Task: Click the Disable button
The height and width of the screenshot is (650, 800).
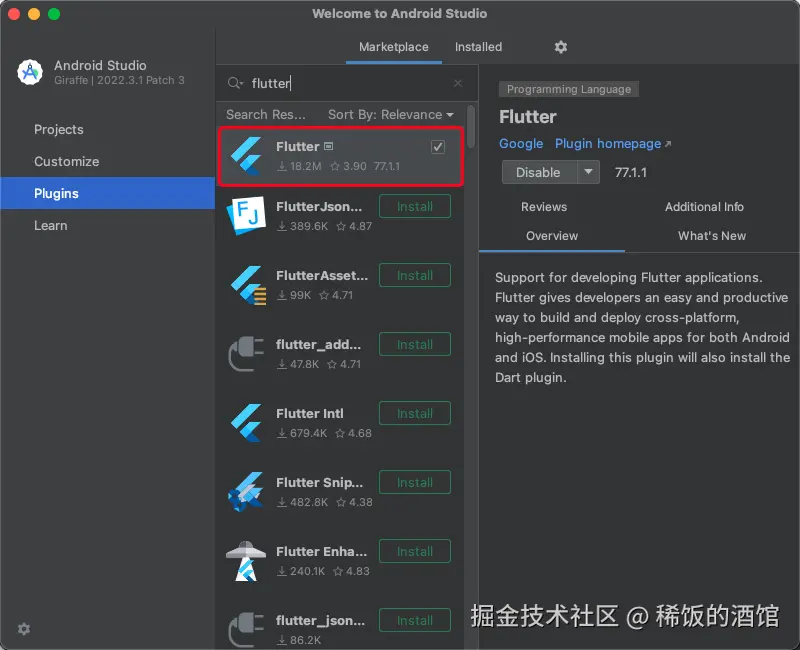Action: point(539,172)
